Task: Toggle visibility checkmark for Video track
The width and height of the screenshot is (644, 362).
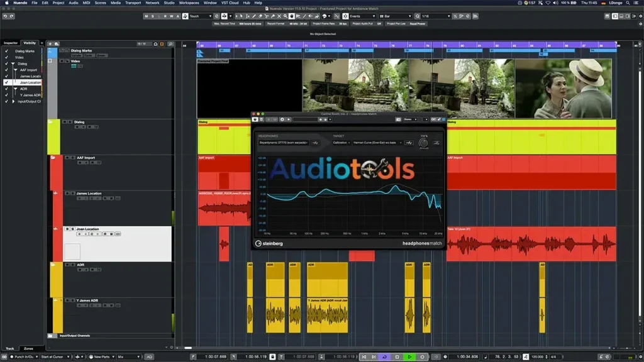Action: 7,57
